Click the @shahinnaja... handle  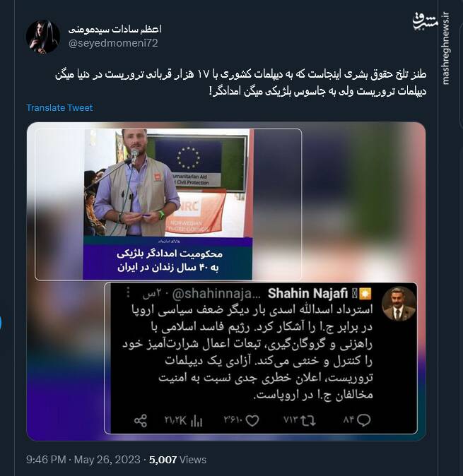216,294
